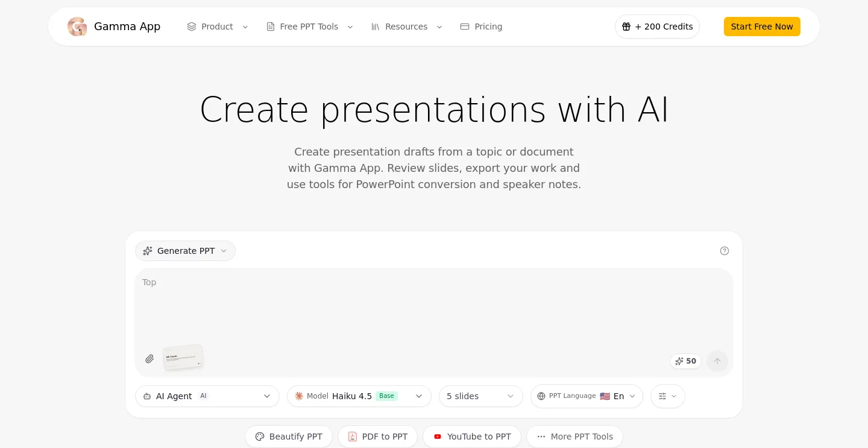Go to the Pricing page

(481, 27)
